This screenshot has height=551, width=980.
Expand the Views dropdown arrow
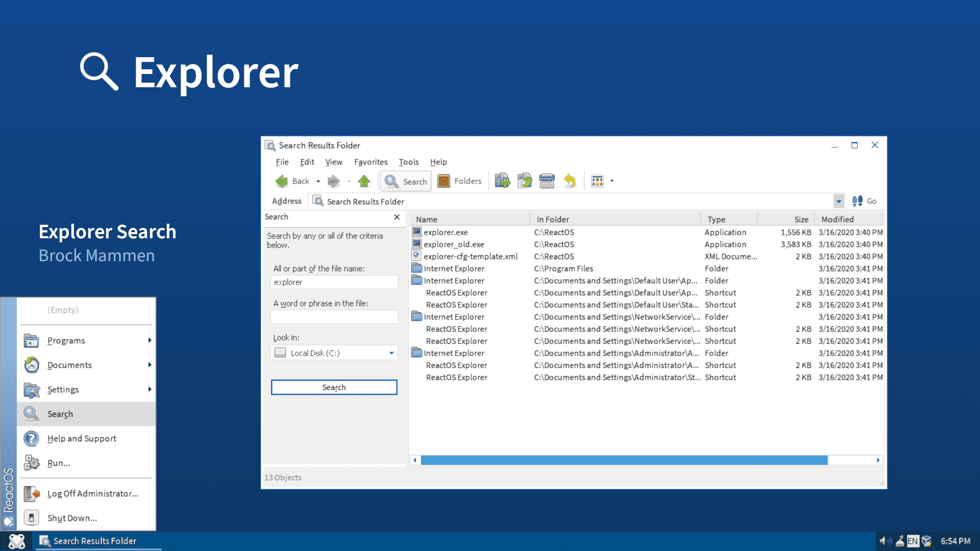point(611,181)
